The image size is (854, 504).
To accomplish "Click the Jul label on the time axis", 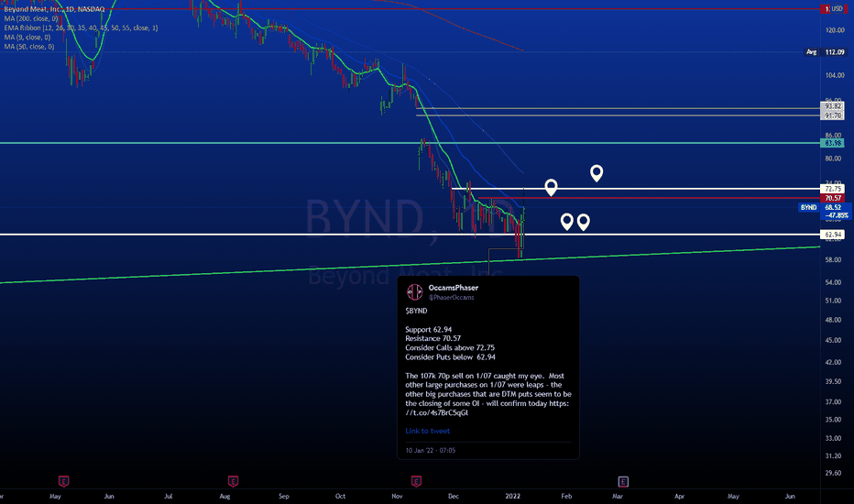I will coord(169,497).
